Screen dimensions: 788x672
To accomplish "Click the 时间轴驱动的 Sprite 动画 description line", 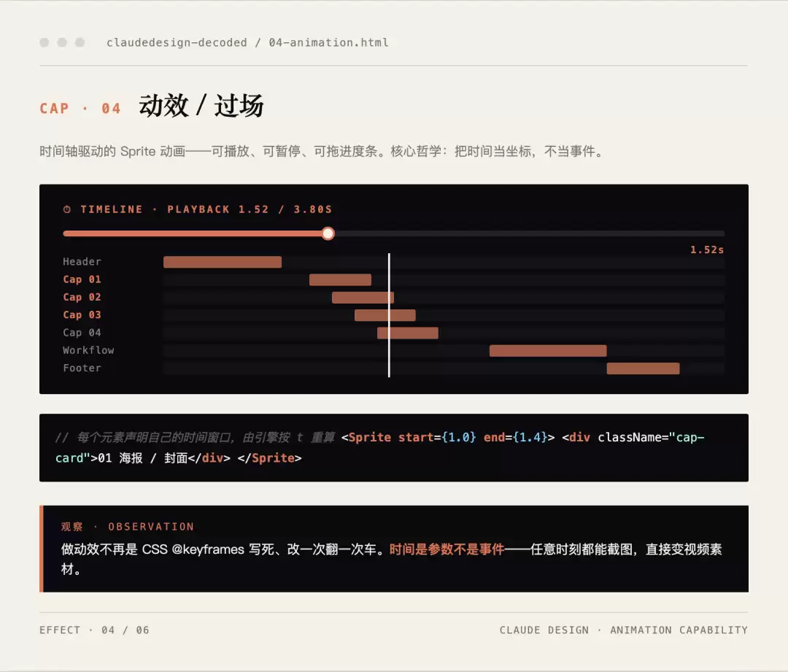I will [x=322, y=151].
